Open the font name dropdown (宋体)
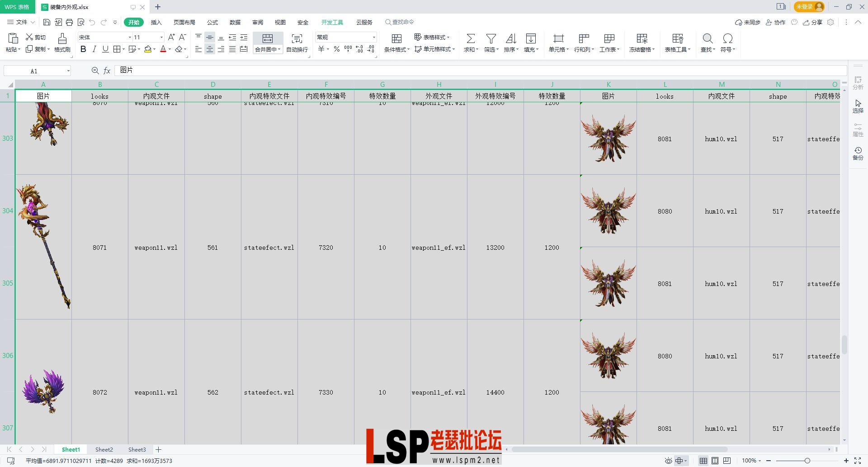 click(130, 37)
